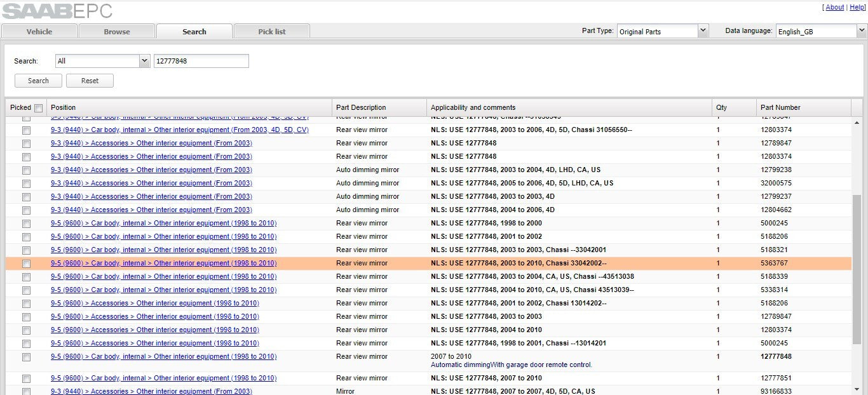Open the Search category dropdown showing All
The width and height of the screenshot is (868, 395).
[102, 61]
